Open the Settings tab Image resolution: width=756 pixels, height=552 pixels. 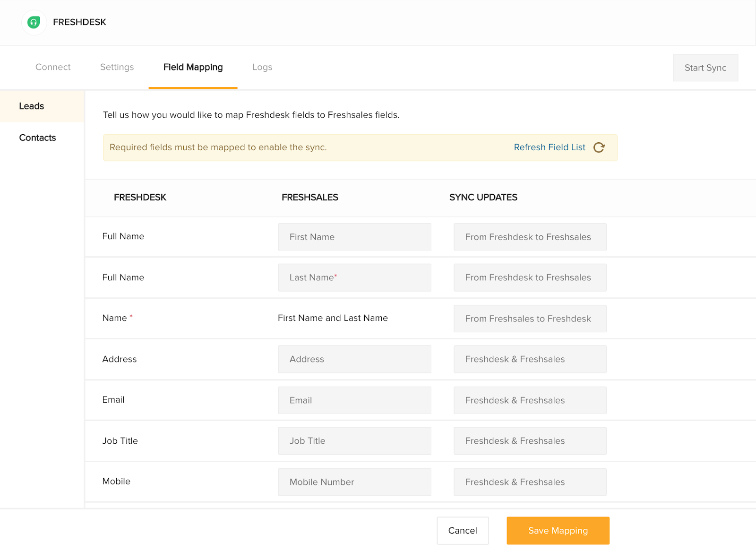(x=117, y=67)
